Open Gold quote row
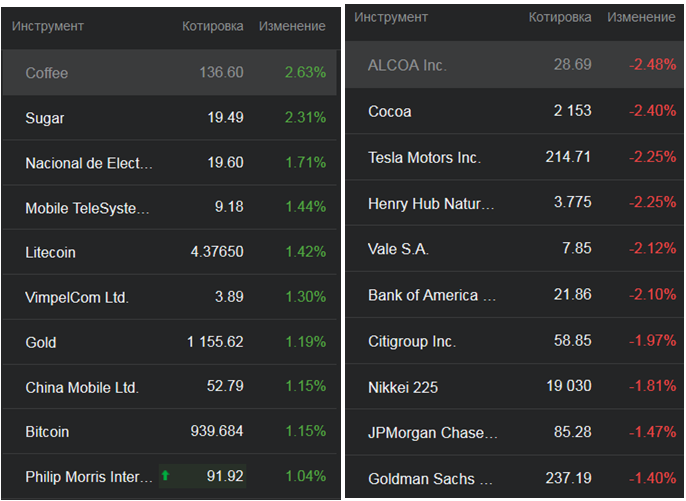This screenshot has height=501, width=686. [41, 343]
